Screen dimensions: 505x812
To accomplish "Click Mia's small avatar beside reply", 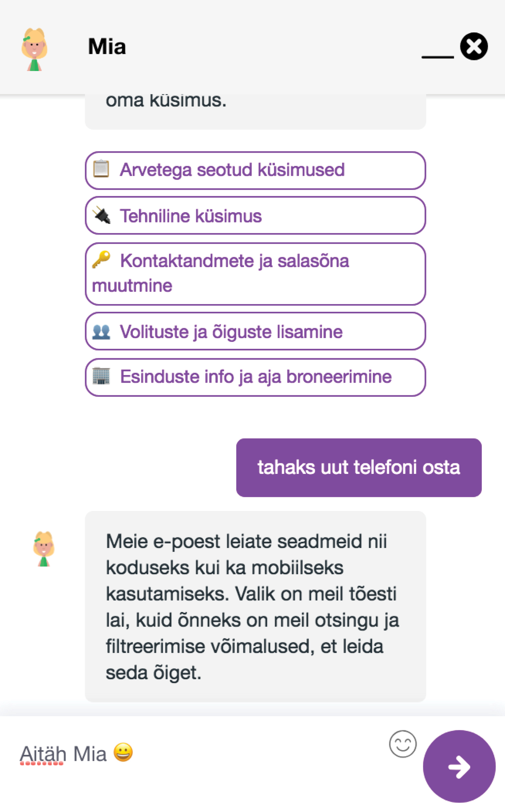I will click(44, 549).
